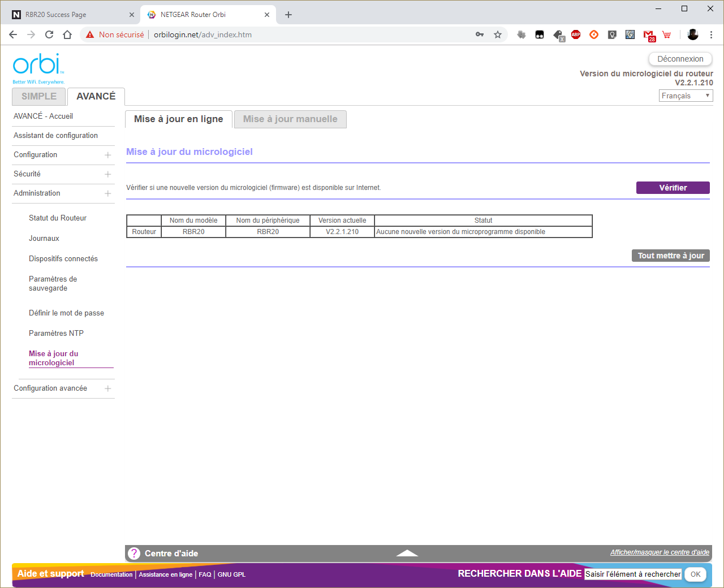Screen dimensions: 724x588
Task: Click the Routeur row label cell
Action: coord(144,232)
